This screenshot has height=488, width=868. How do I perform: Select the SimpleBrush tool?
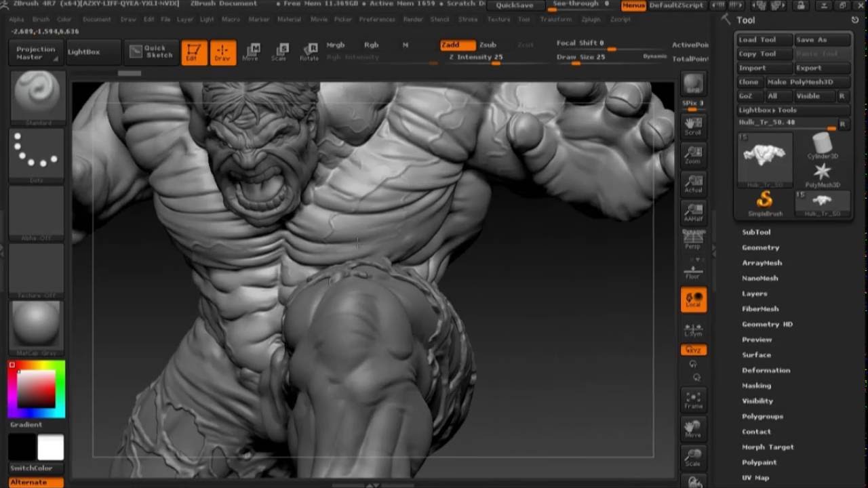click(765, 203)
